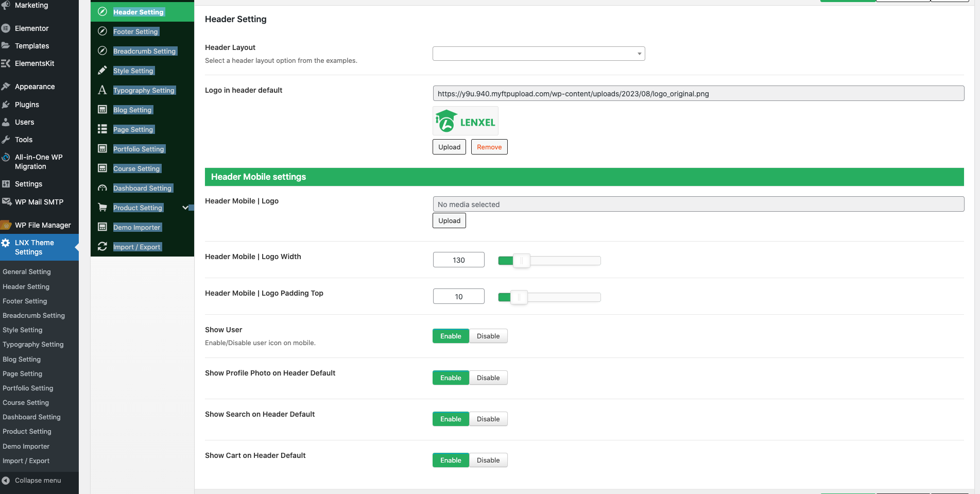Upload a Header Mobile logo

tap(449, 220)
